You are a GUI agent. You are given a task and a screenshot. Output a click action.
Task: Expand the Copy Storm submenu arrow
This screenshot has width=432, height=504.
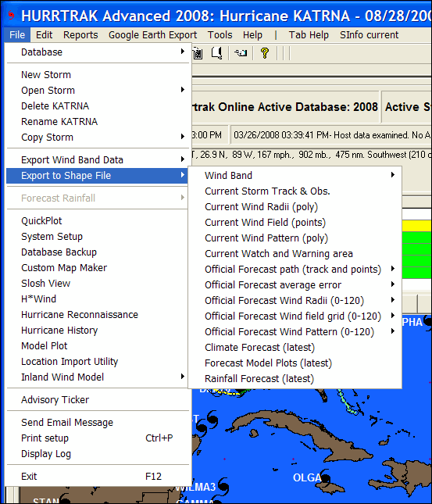click(183, 137)
